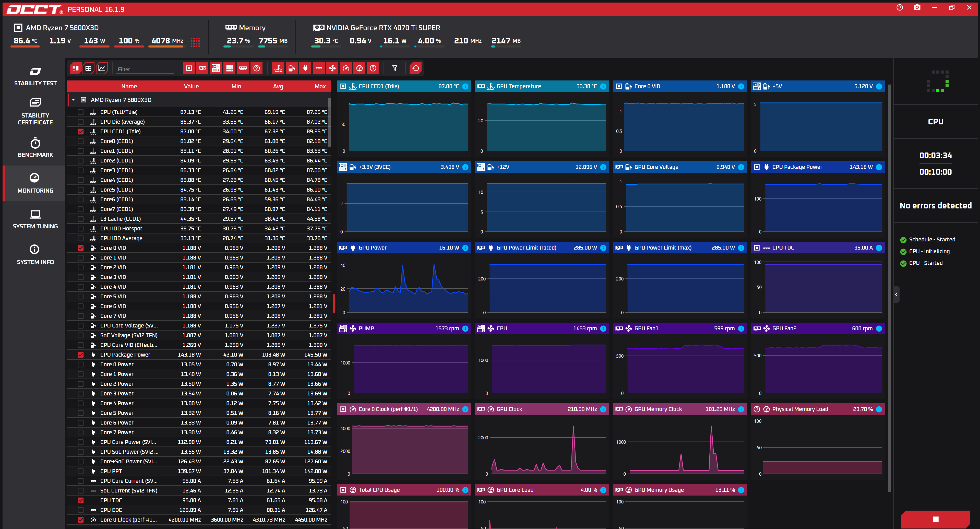This screenshot has width=980, height=529.
Task: Open the System Tuning section
Action: coord(35,219)
